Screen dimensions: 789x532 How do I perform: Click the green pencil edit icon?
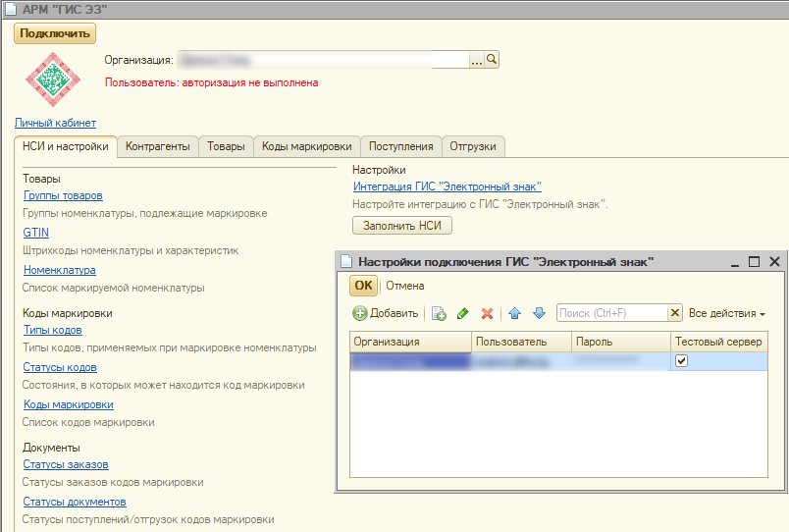coord(463,313)
